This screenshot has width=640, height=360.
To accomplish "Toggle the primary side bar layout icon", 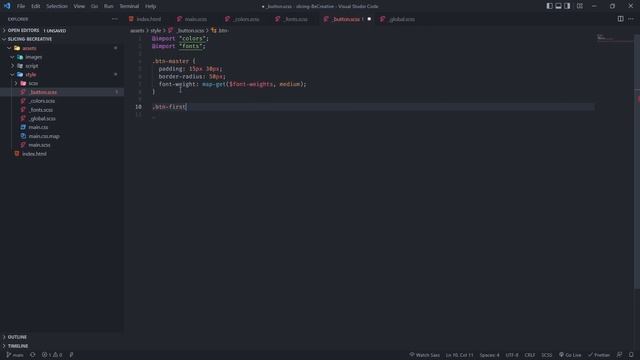I will pyautogui.click(x=549, y=6).
